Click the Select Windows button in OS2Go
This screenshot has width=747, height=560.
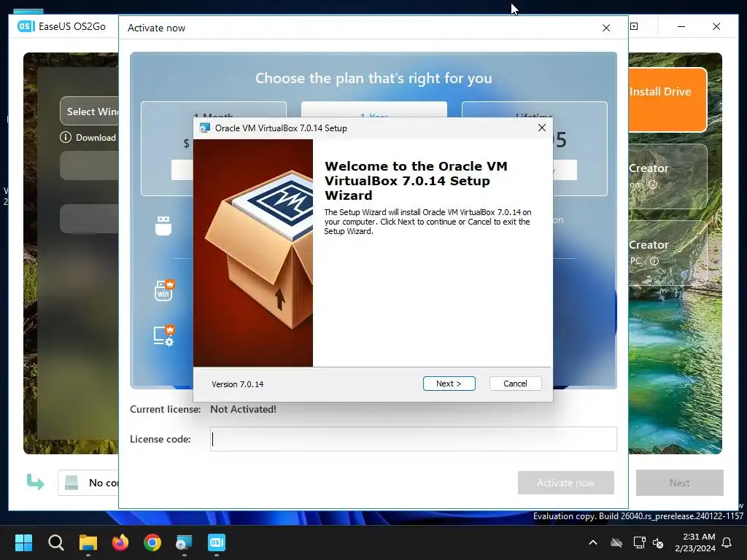[90, 112]
